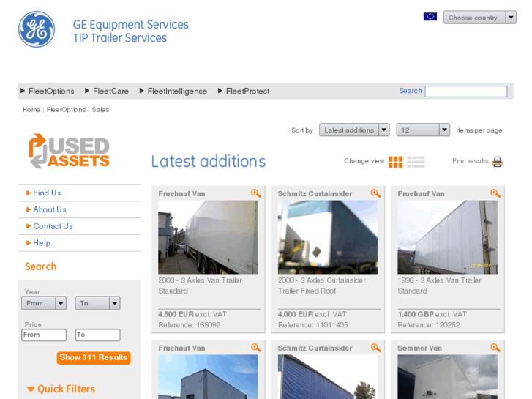Image resolution: width=532 pixels, height=399 pixels.
Task: Click 'Reference: 165092' text
Action: (190, 325)
